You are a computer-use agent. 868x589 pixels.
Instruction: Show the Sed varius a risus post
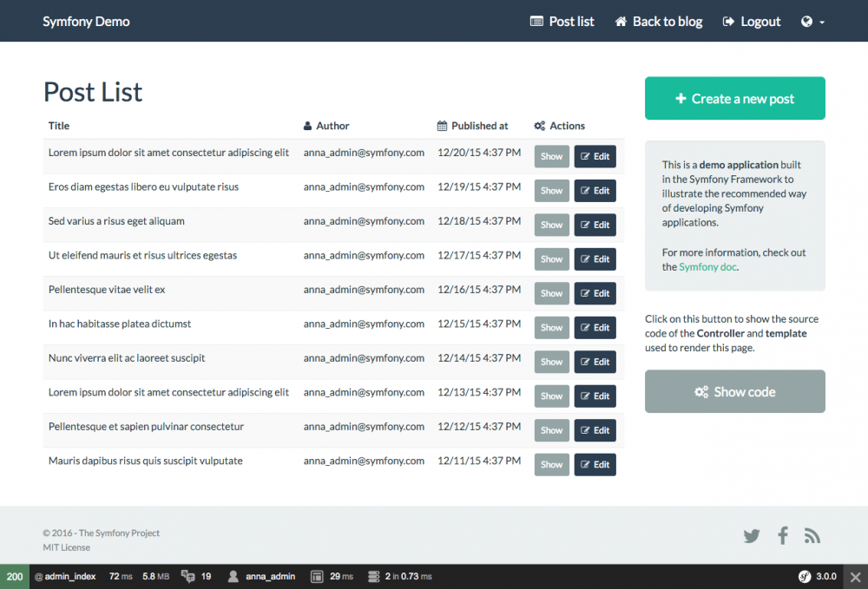click(x=551, y=225)
